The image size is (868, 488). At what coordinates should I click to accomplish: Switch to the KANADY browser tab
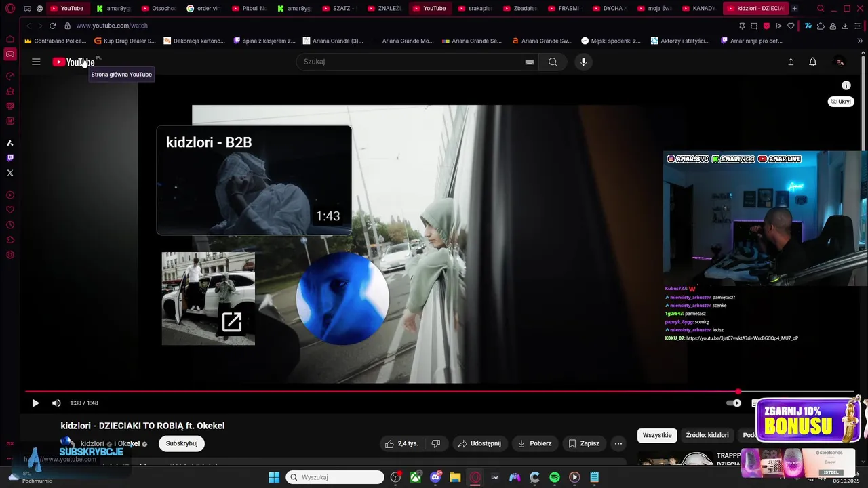click(698, 8)
